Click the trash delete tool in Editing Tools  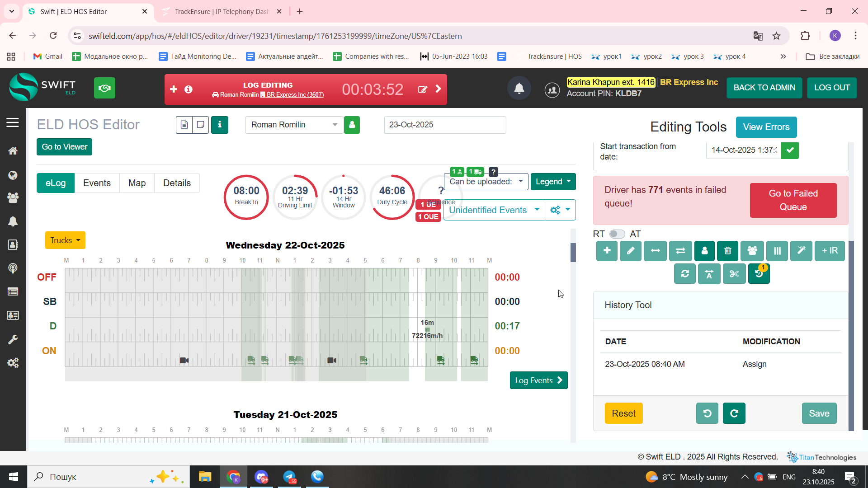728,251
